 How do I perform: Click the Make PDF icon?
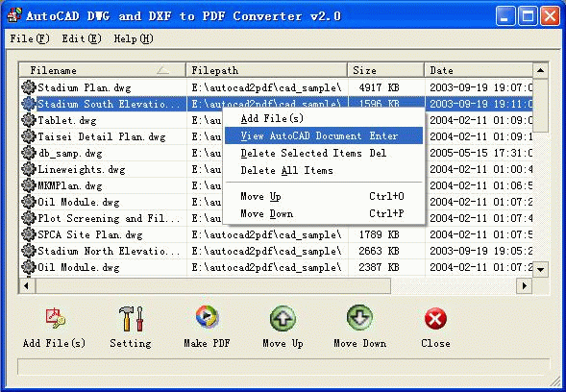(x=207, y=316)
